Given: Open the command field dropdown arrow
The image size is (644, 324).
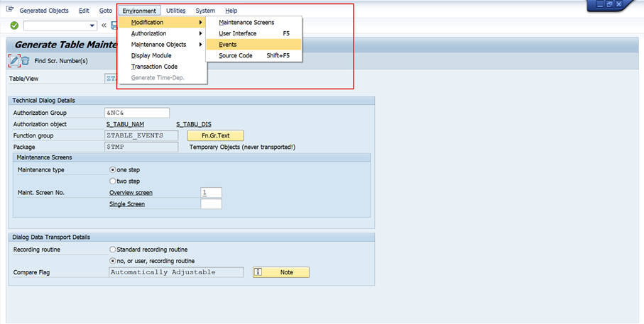Looking at the screenshot, I should click(x=92, y=26).
